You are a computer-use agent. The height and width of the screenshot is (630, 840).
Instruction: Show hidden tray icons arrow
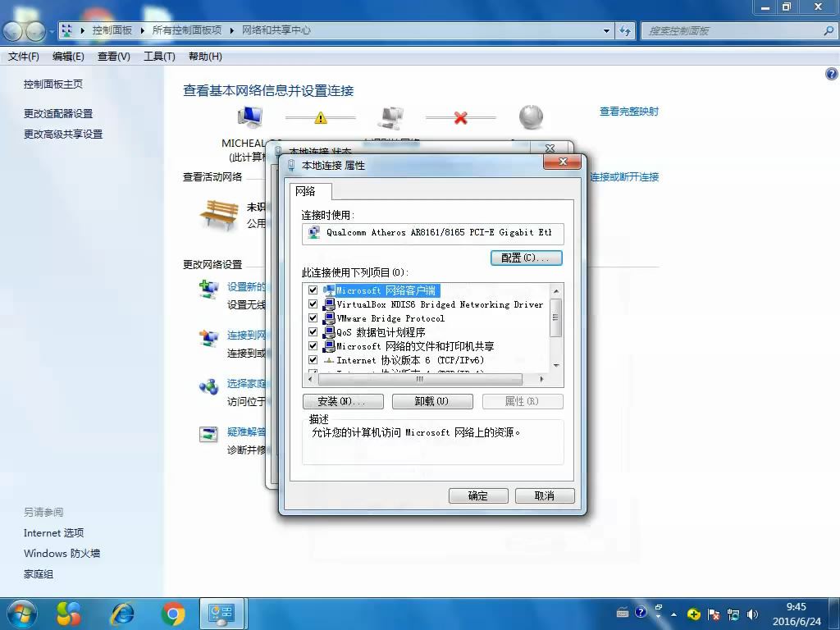(673, 614)
